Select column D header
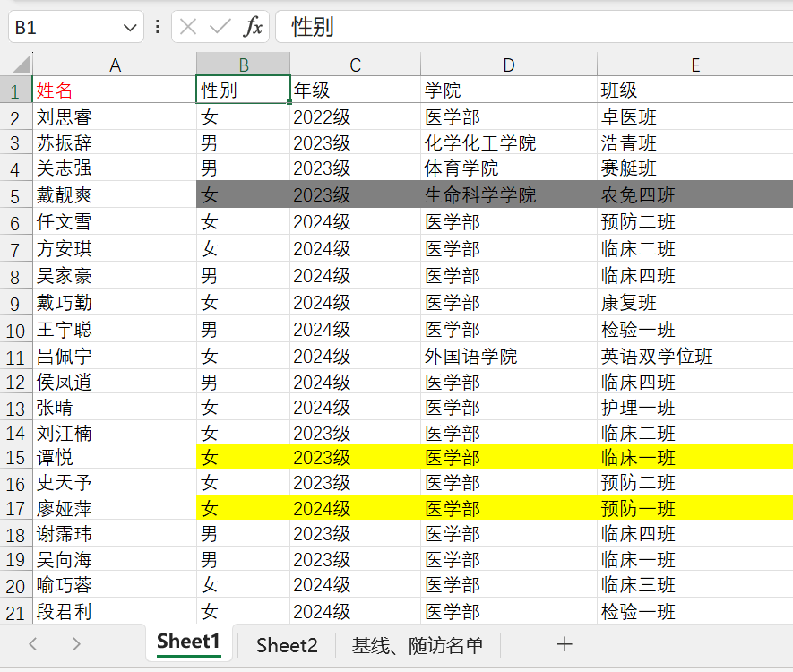The width and height of the screenshot is (793, 672). click(508, 65)
